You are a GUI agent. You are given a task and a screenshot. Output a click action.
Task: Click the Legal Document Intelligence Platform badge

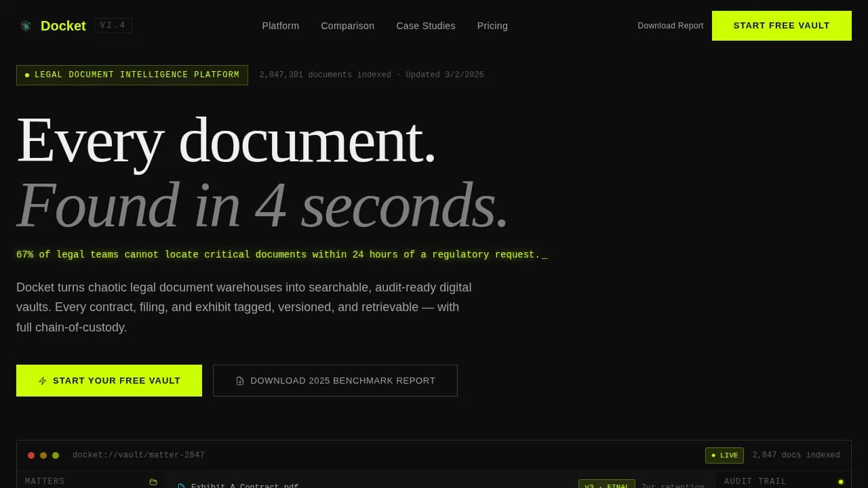click(132, 75)
